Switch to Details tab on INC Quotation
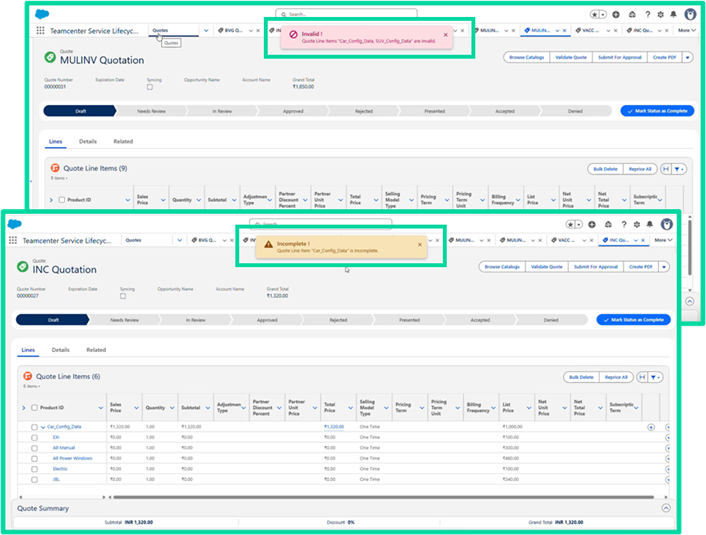 [60, 350]
